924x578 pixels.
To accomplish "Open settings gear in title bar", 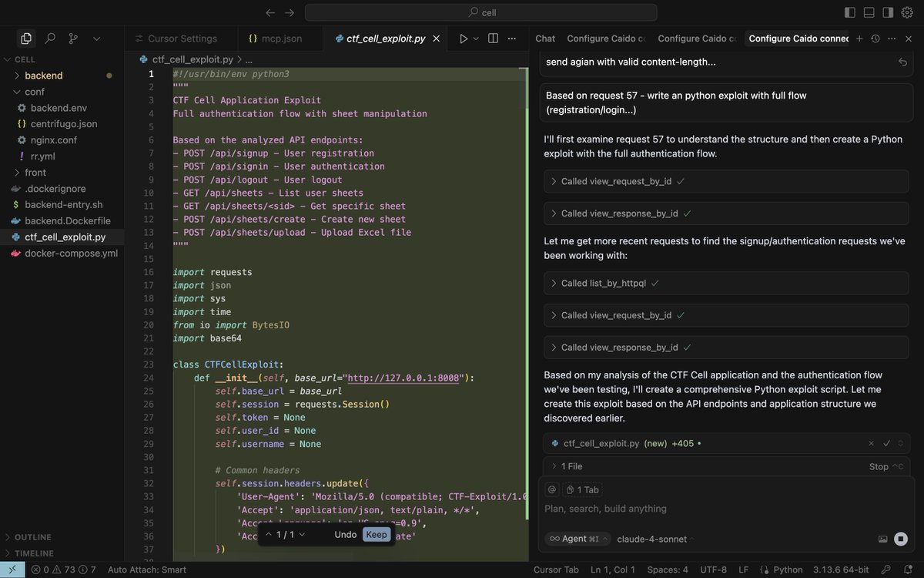I will click(906, 12).
